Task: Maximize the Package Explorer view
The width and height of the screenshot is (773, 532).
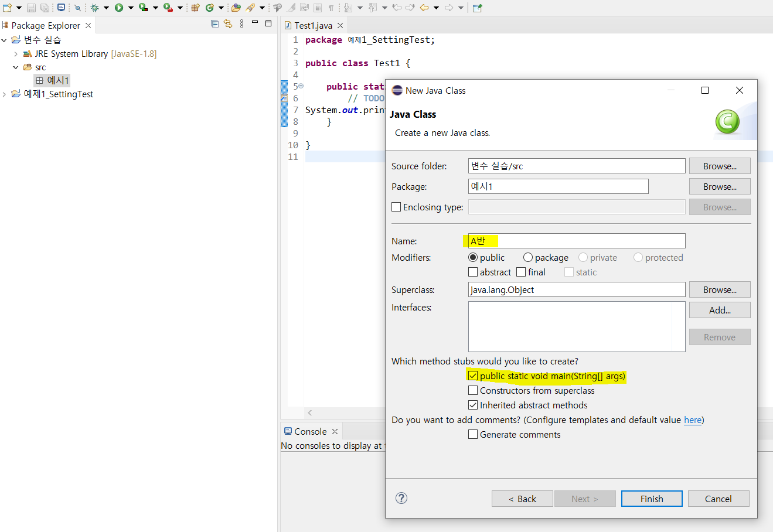Action: tap(268, 23)
